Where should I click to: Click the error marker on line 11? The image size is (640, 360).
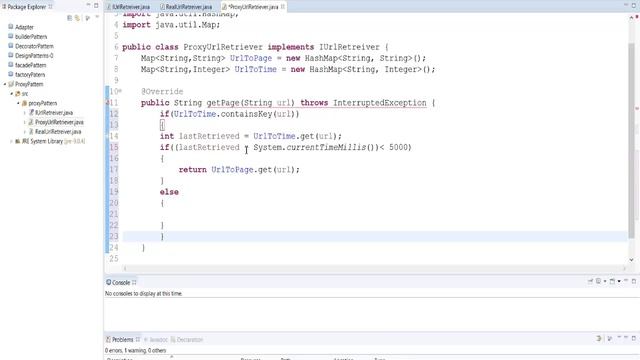[x=108, y=103]
